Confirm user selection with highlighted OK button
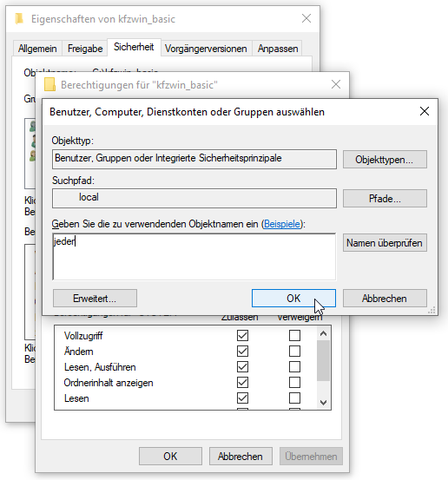 pyautogui.click(x=293, y=299)
